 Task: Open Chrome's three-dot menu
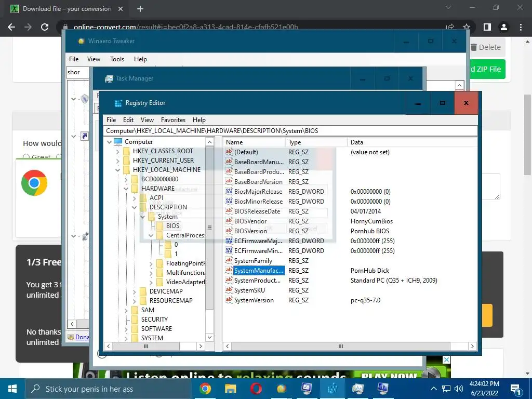(521, 27)
